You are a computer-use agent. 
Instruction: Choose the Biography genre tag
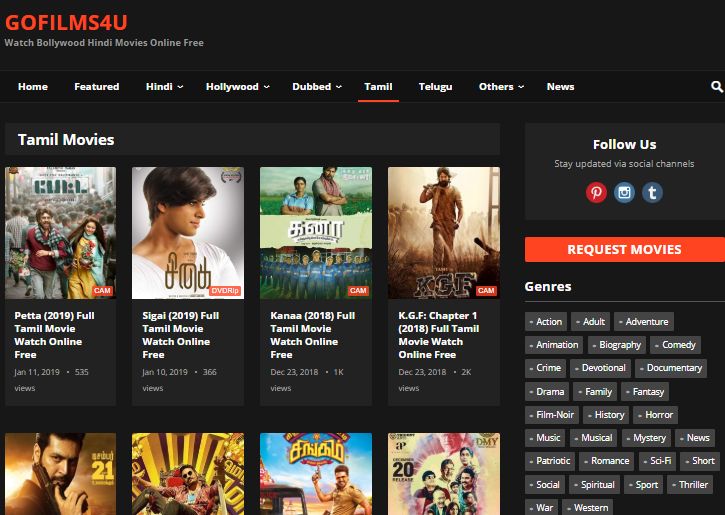[x=617, y=345]
